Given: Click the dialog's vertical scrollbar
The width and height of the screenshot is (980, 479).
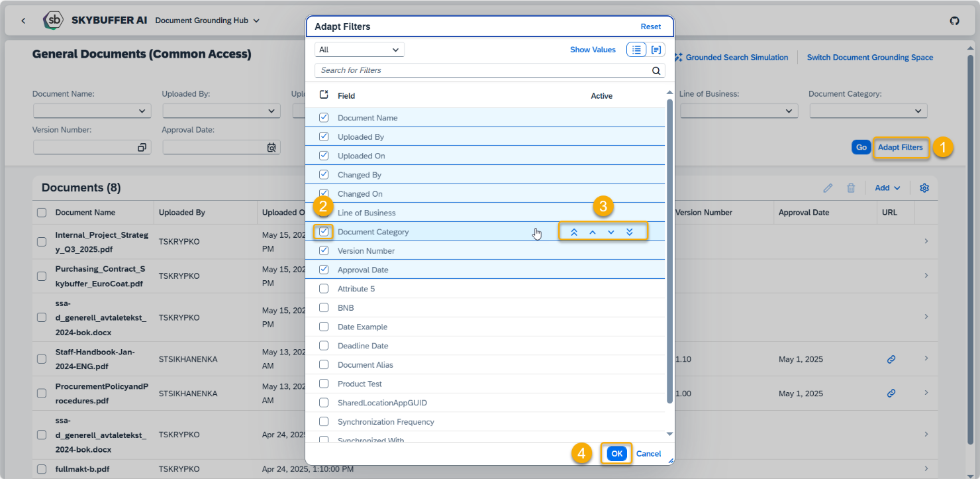Looking at the screenshot, I should click(669, 252).
